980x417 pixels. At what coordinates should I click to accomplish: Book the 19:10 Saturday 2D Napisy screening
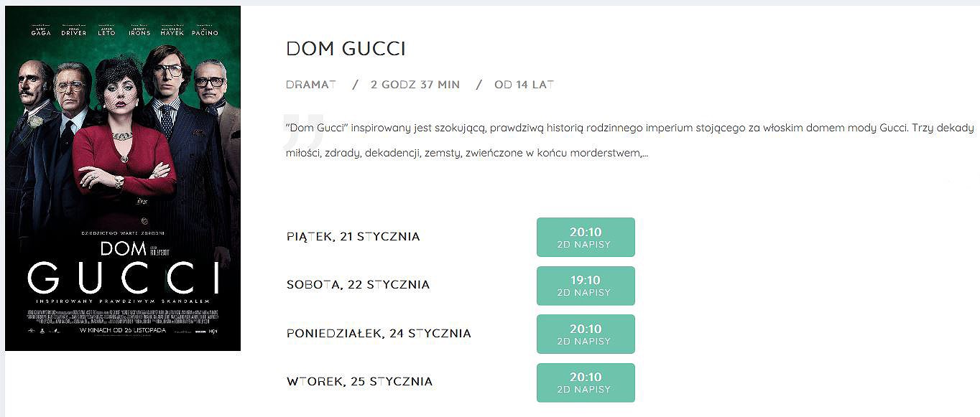(x=586, y=286)
